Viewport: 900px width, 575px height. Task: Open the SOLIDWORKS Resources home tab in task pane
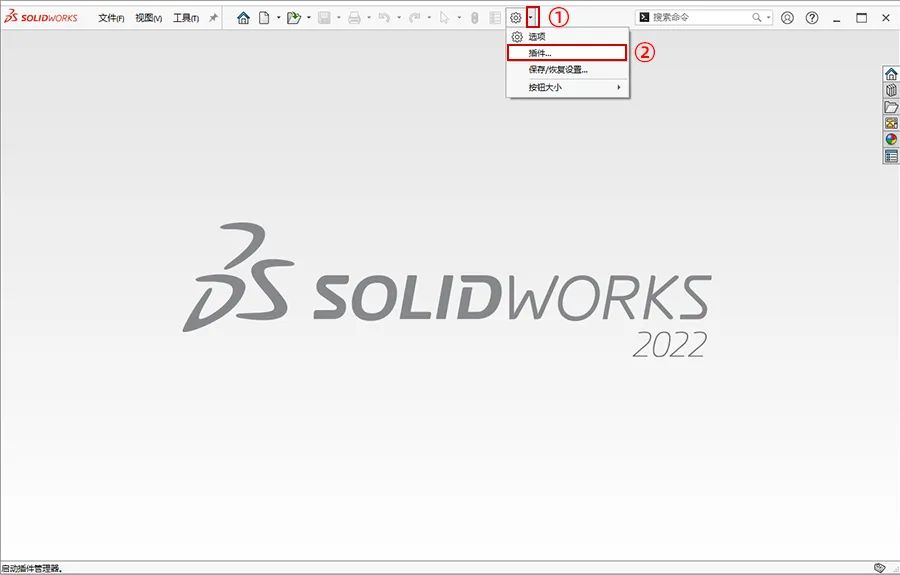point(891,74)
